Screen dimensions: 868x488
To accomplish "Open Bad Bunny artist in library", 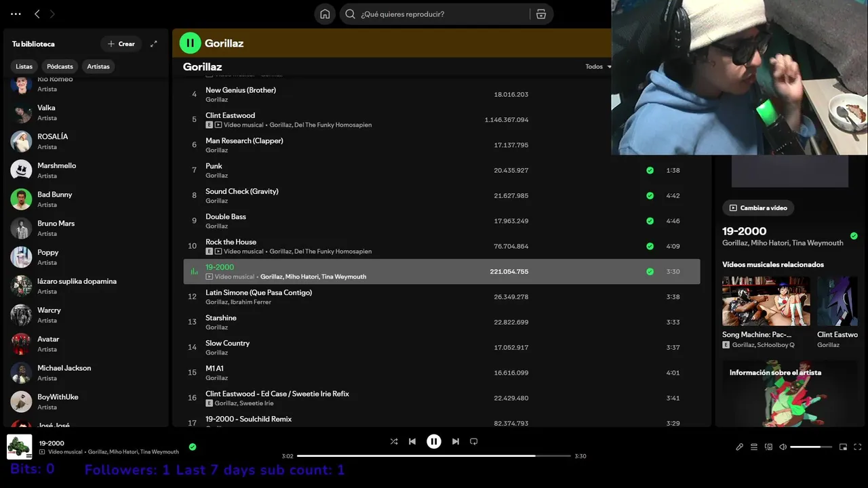I will (x=85, y=199).
